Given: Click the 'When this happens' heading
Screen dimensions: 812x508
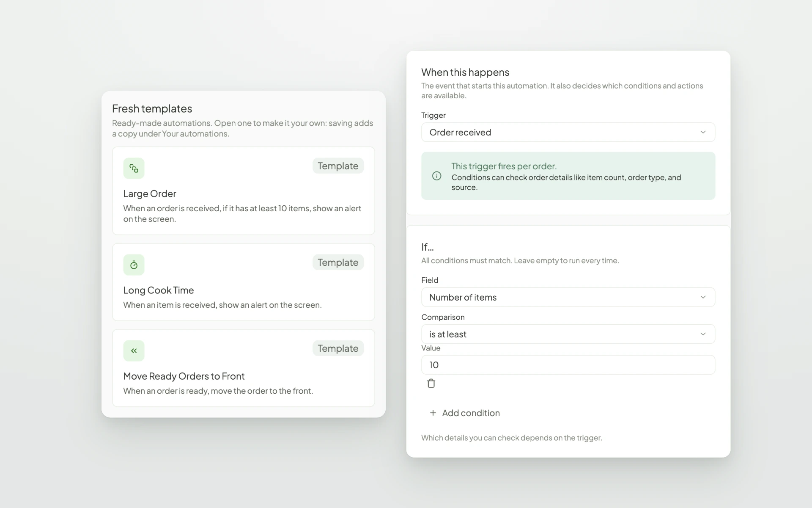Looking at the screenshot, I should (465, 72).
